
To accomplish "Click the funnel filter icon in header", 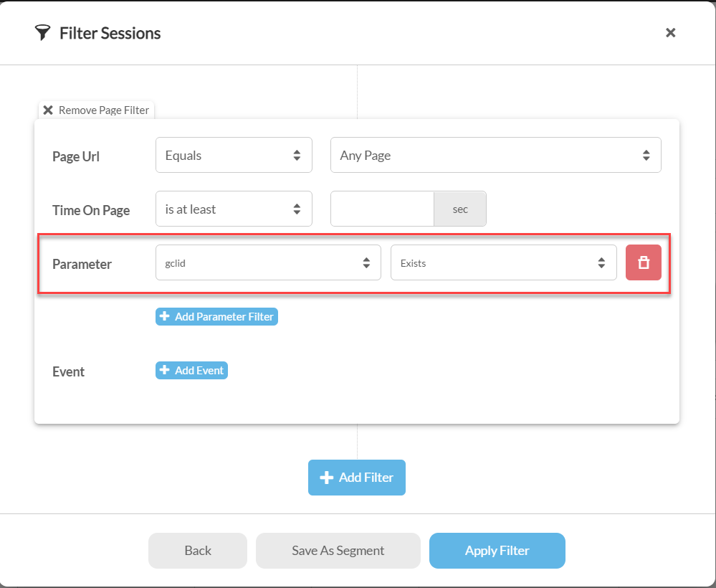I will (42, 33).
